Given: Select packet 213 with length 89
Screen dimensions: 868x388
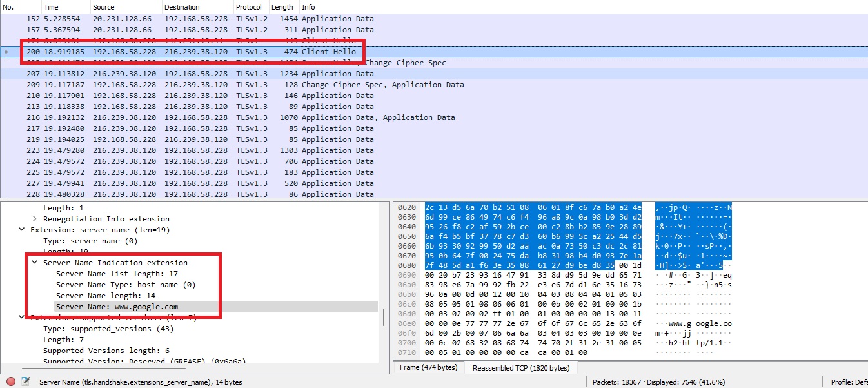Looking at the screenshot, I should point(434,107).
